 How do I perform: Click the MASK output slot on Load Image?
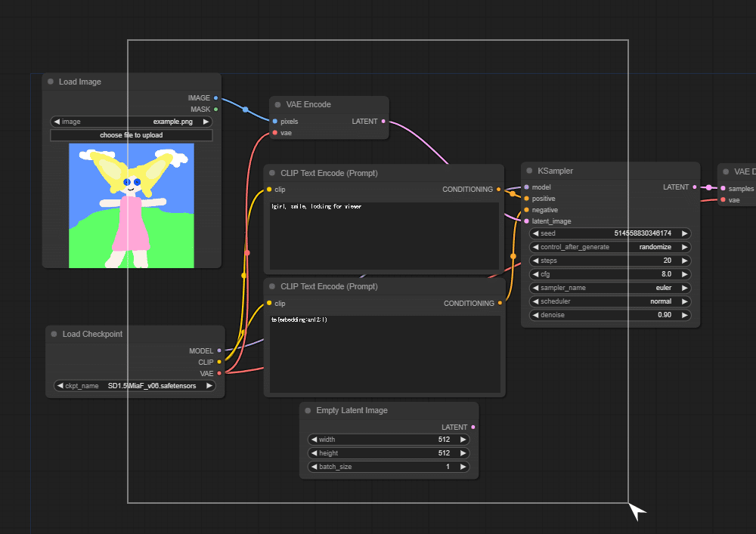click(215, 110)
